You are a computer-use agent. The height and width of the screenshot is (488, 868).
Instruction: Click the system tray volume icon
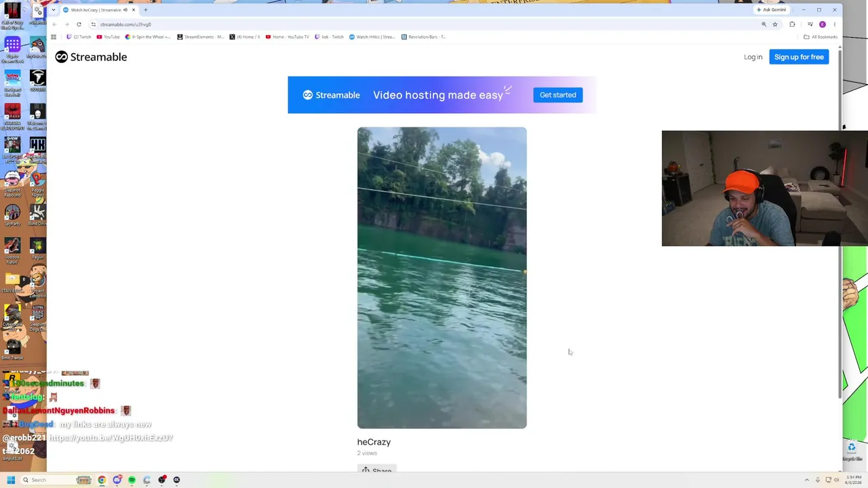click(x=837, y=480)
